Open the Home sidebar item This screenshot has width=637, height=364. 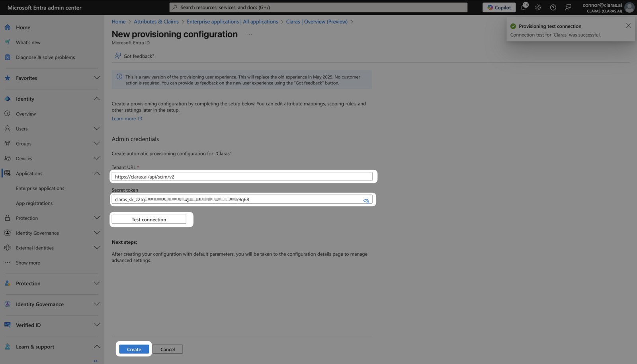pos(23,27)
